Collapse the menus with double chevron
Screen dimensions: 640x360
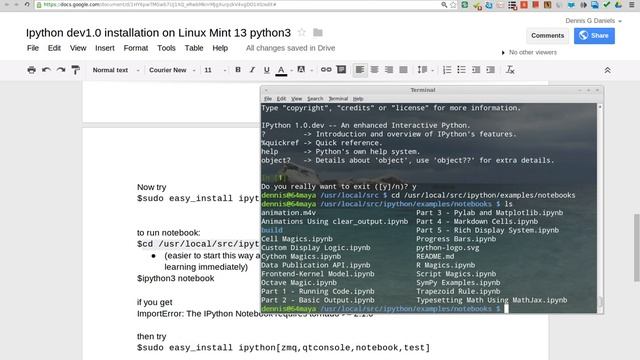coord(607,70)
